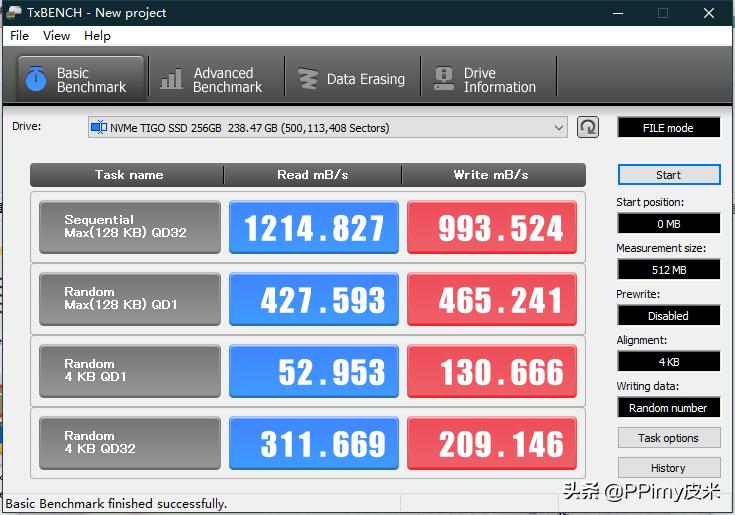Switch to Advanced Benchmark tab
This screenshot has height=515, width=735.
[x=216, y=79]
